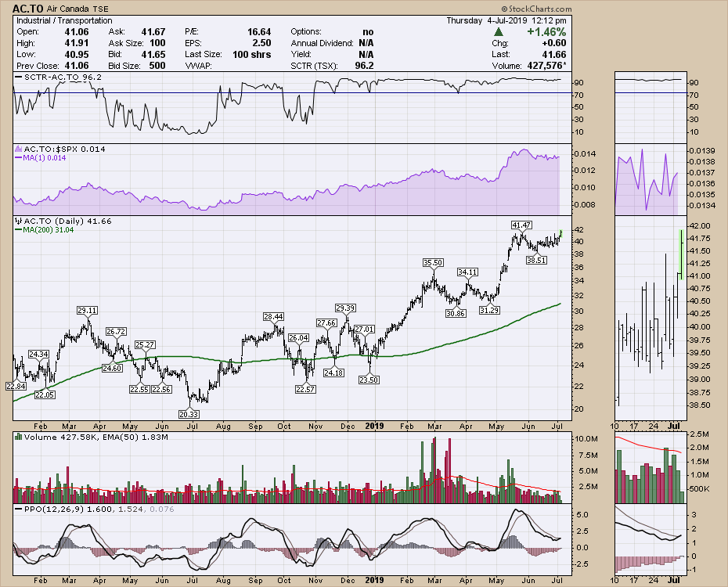Screen dimensions: 728x587
Task: Click the EPS value 2.50
Action: point(262,43)
